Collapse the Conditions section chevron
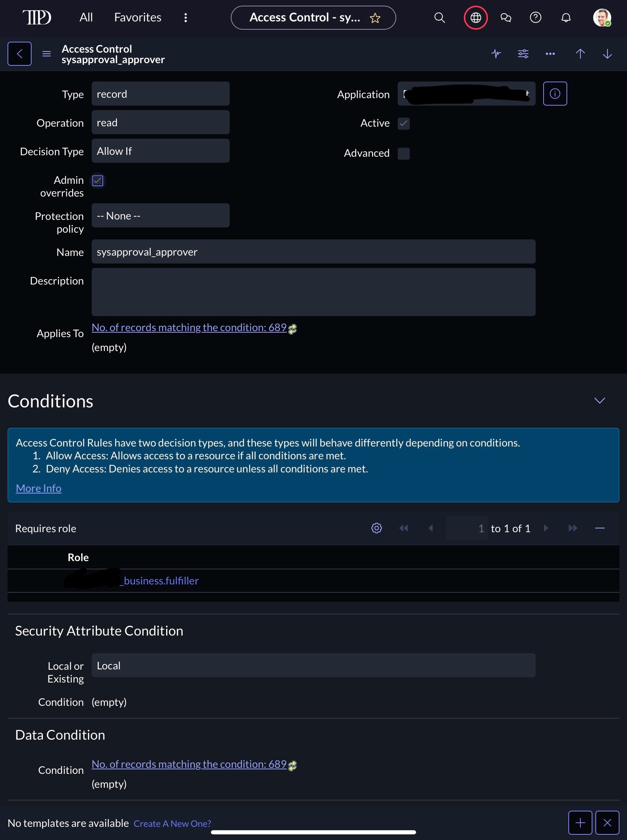The image size is (627, 840). coord(599,401)
